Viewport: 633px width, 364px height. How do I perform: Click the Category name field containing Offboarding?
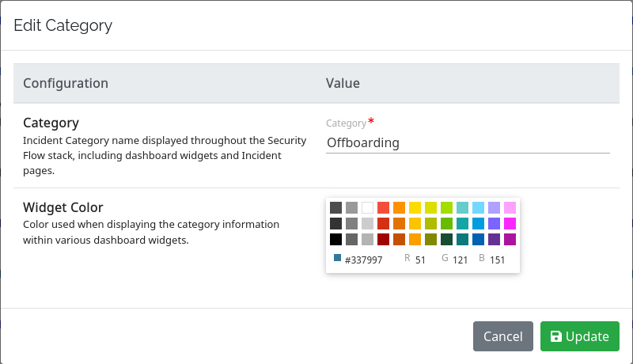click(467, 143)
